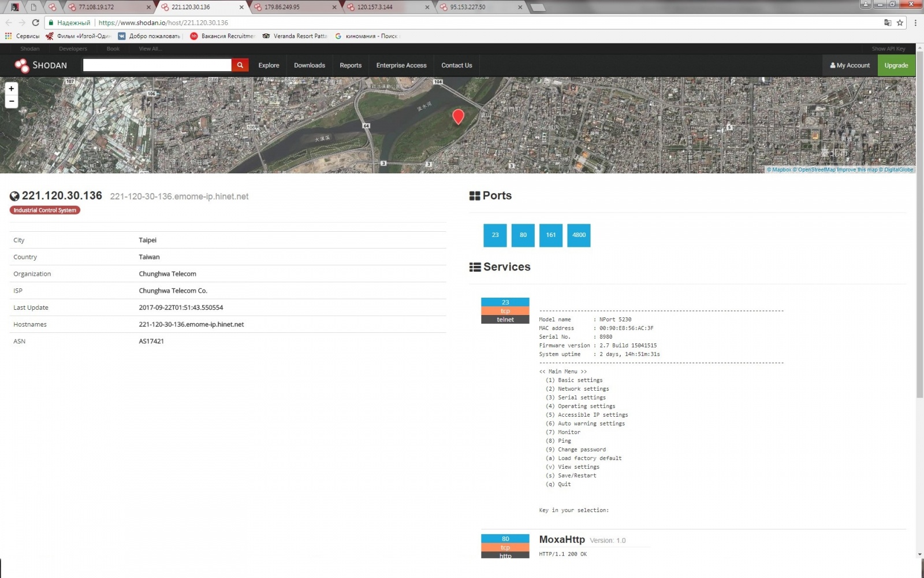Zoom out on the map
Image resolution: width=924 pixels, height=578 pixels.
point(11,101)
